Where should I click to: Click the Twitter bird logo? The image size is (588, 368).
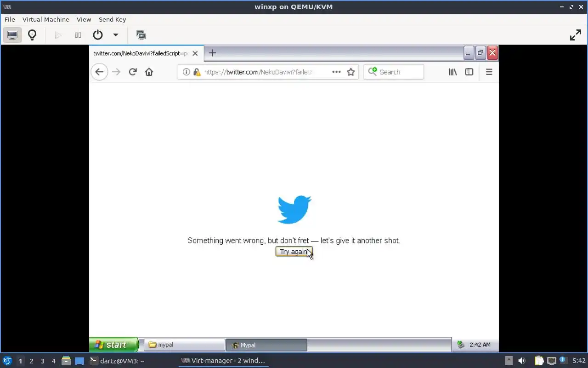pyautogui.click(x=294, y=210)
